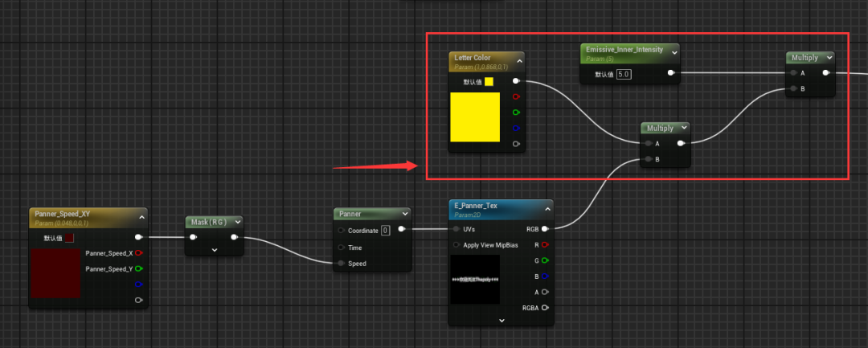Click the E_Panner_Tex UVs input pin
Image resolution: width=868 pixels, height=348 pixels.
[x=457, y=228]
